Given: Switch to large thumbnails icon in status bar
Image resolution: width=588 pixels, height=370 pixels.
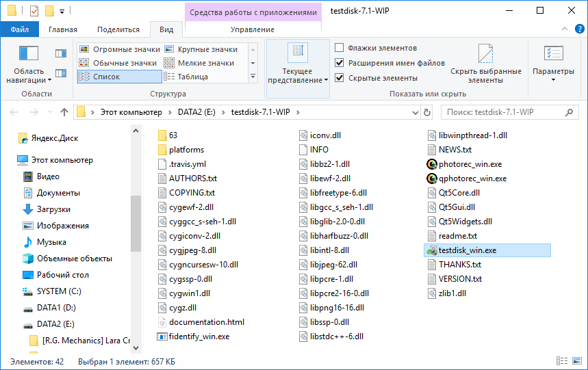Looking at the screenshot, I should coord(577,361).
